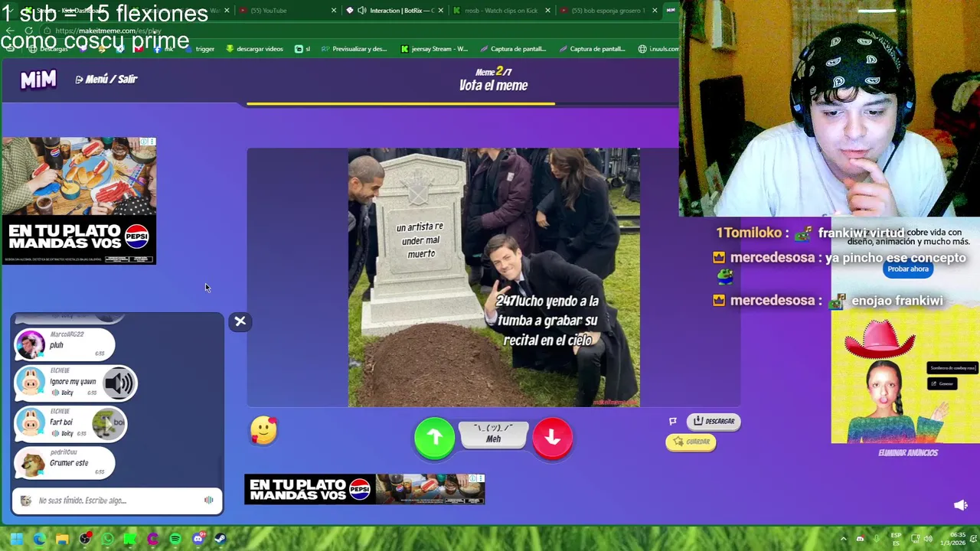Open File Explorer from the taskbar
The width and height of the screenshot is (980, 551).
coord(62,540)
